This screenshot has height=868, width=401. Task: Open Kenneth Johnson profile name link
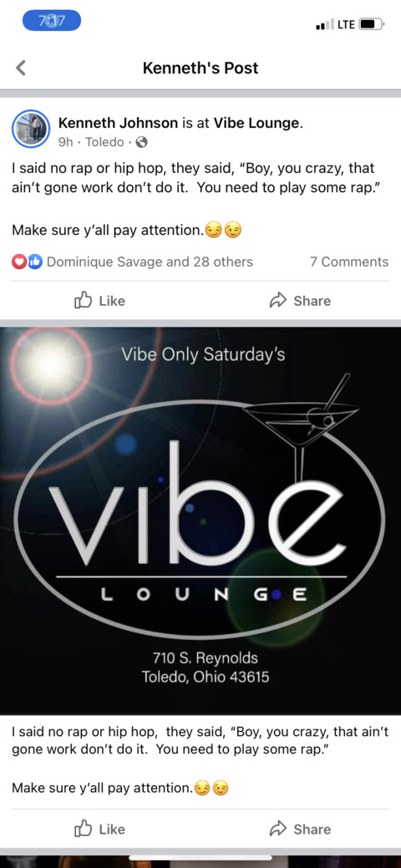click(x=118, y=123)
